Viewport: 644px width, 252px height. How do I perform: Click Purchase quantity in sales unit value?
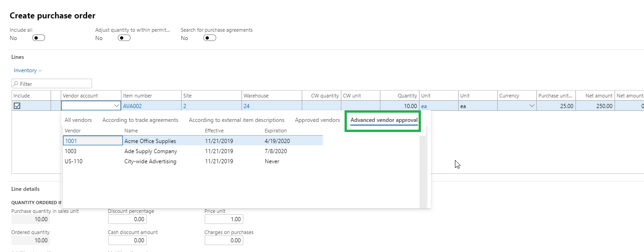pyautogui.click(x=31, y=219)
